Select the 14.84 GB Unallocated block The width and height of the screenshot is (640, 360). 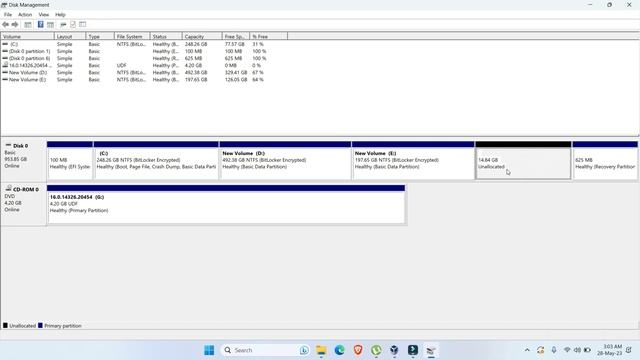point(523,160)
